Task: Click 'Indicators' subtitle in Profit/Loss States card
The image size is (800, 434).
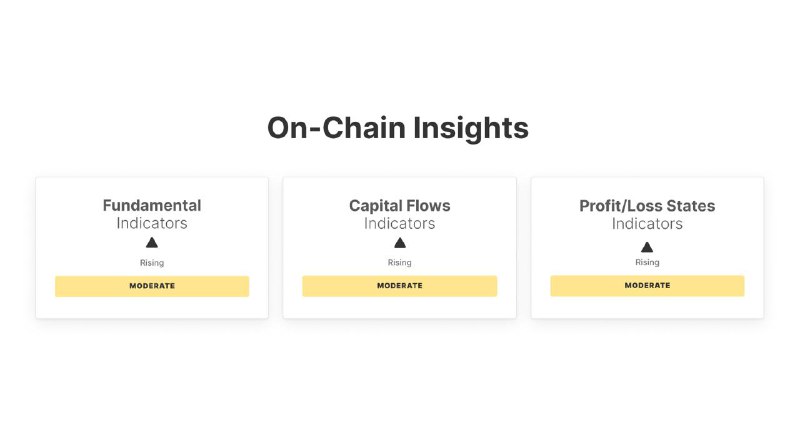Action: coord(647,223)
